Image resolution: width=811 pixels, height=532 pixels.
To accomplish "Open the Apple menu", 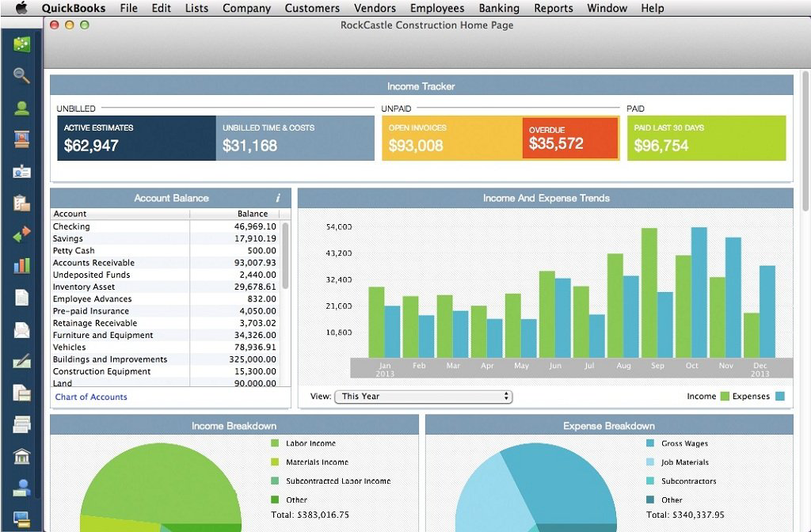I will coord(21,8).
